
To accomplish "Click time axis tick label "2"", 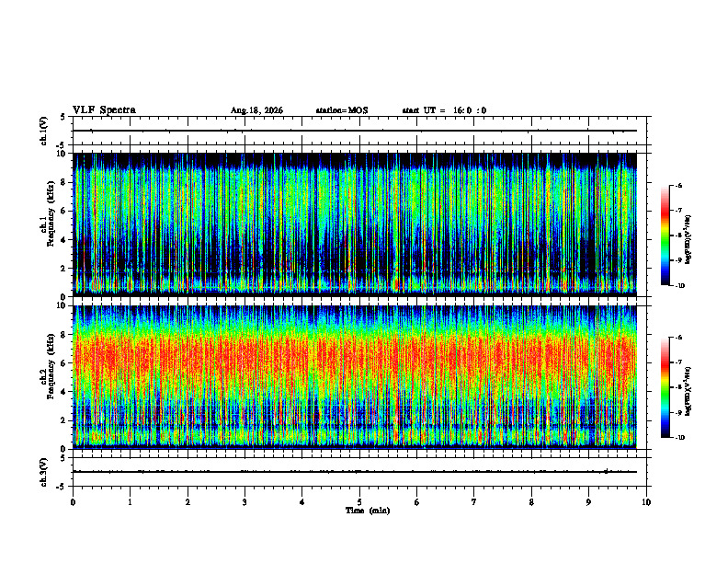I will [x=188, y=502].
